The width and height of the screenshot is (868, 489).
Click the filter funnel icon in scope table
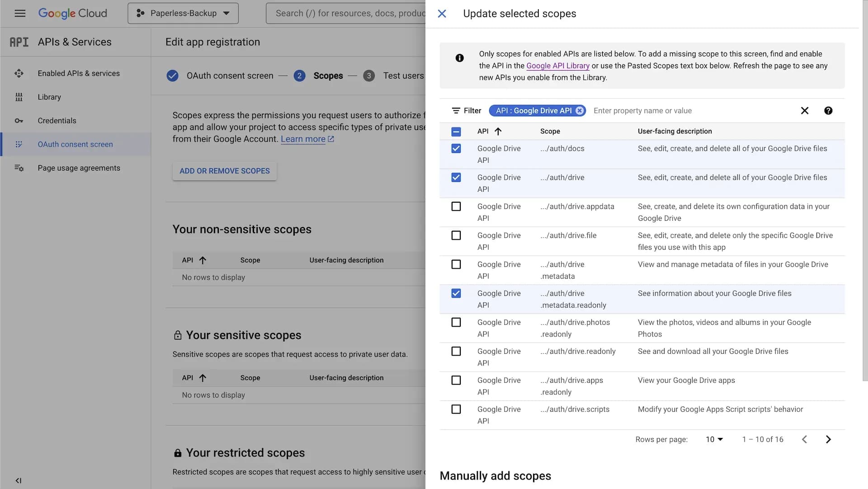[455, 110]
